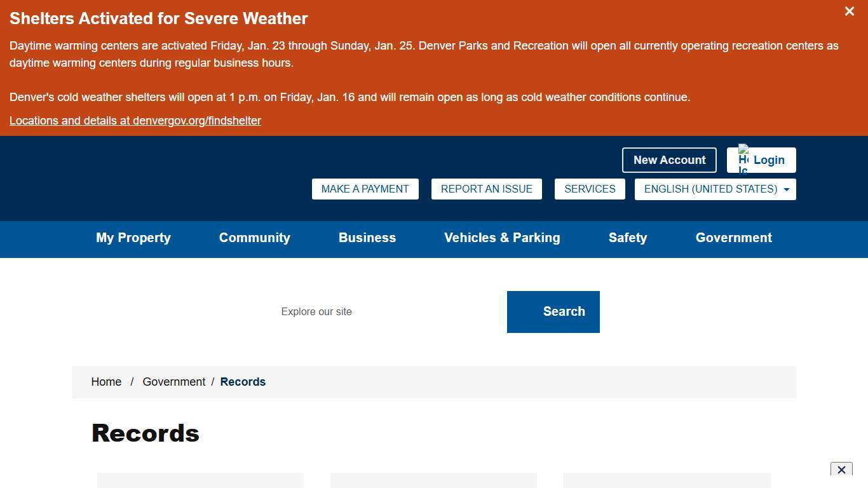Open the Government menu in the navigation bar

tap(733, 238)
